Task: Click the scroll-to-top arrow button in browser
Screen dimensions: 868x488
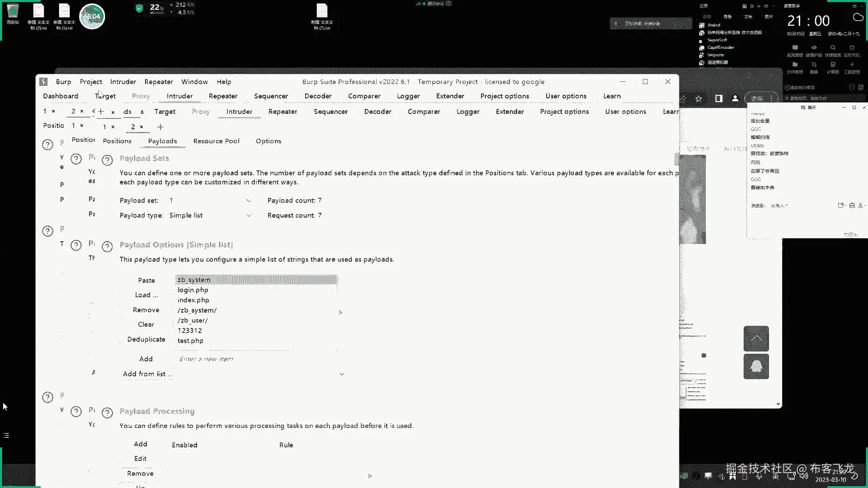Action: [756, 338]
